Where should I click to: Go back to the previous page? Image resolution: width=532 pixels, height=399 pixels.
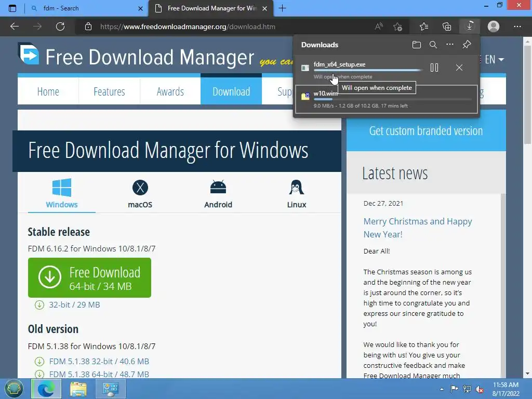point(15,26)
